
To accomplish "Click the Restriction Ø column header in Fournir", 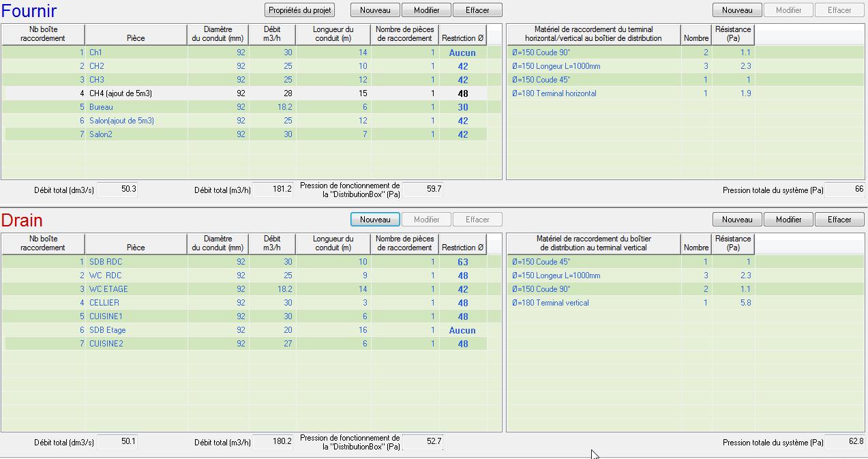I will coord(462,34).
